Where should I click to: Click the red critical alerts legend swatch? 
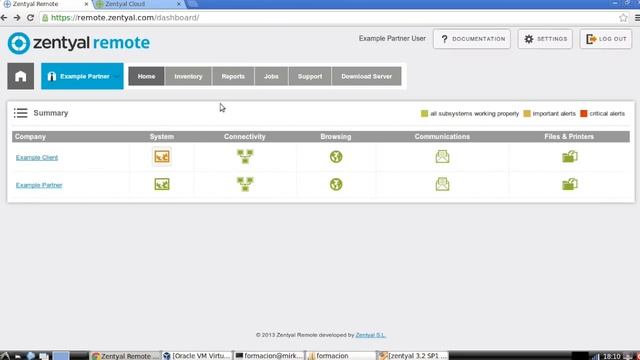(584, 113)
